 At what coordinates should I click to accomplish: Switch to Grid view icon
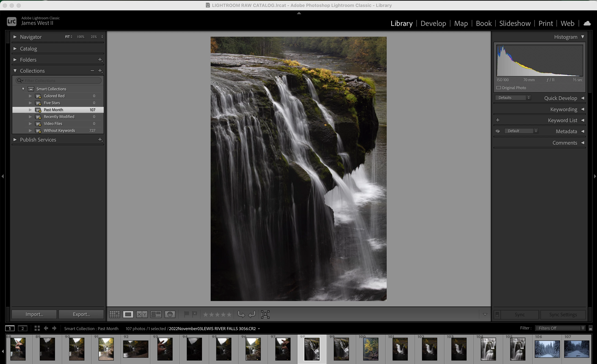click(x=114, y=315)
